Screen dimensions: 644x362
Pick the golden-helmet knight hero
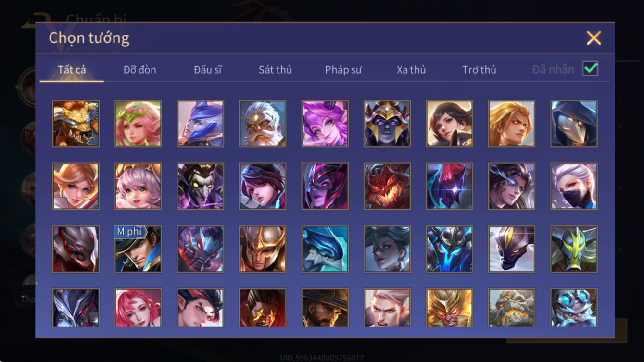point(263,249)
